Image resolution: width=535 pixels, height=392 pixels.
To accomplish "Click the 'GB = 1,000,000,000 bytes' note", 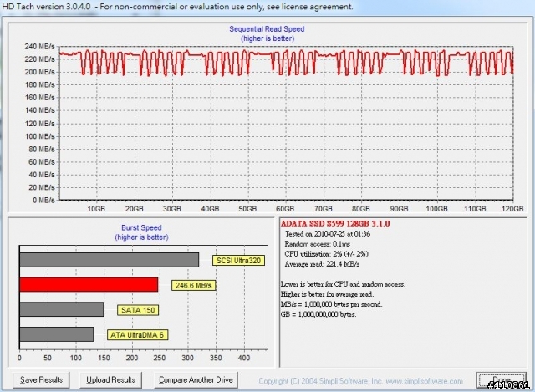I will click(318, 314).
